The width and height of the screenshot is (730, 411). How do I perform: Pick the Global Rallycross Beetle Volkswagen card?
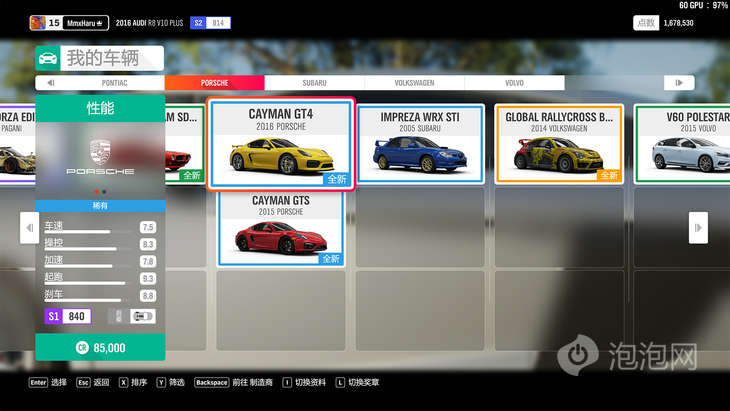[559, 144]
